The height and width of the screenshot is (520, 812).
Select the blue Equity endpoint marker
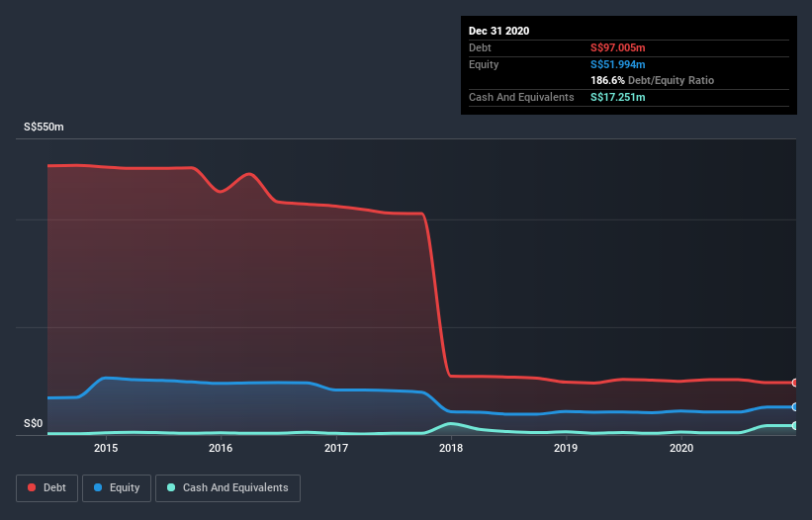point(795,407)
